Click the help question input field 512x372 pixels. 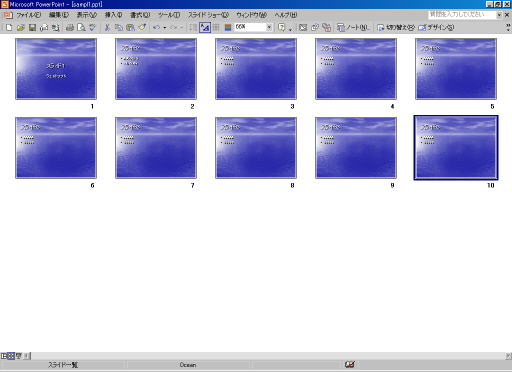click(462, 14)
